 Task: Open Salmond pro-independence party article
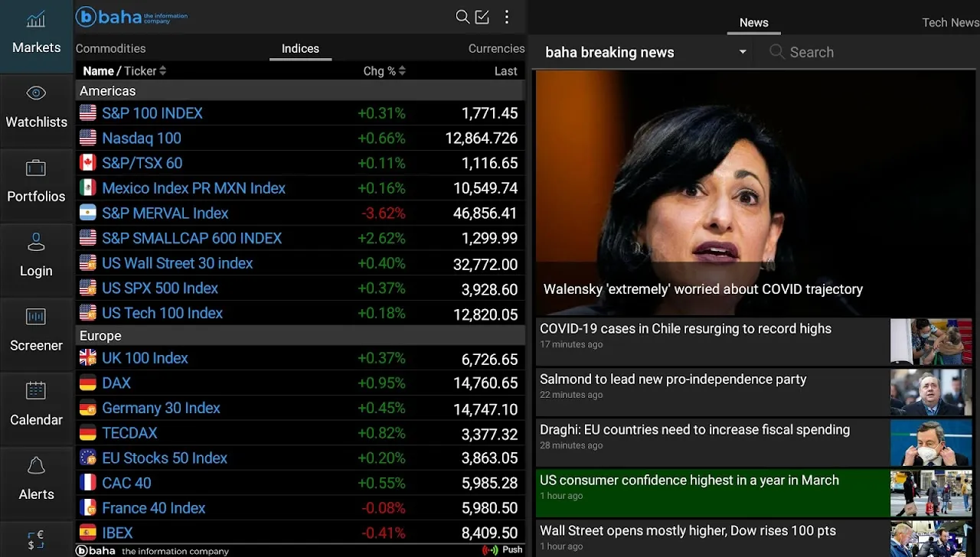(x=756, y=392)
